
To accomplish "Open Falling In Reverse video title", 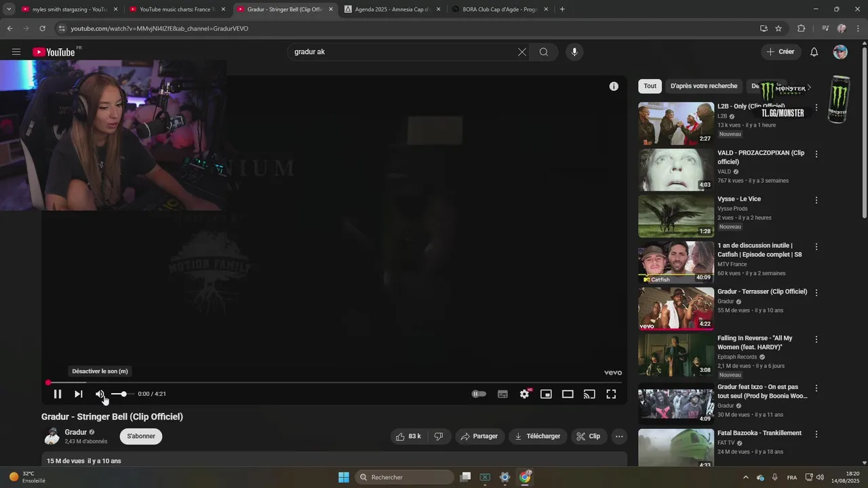I will [755, 342].
